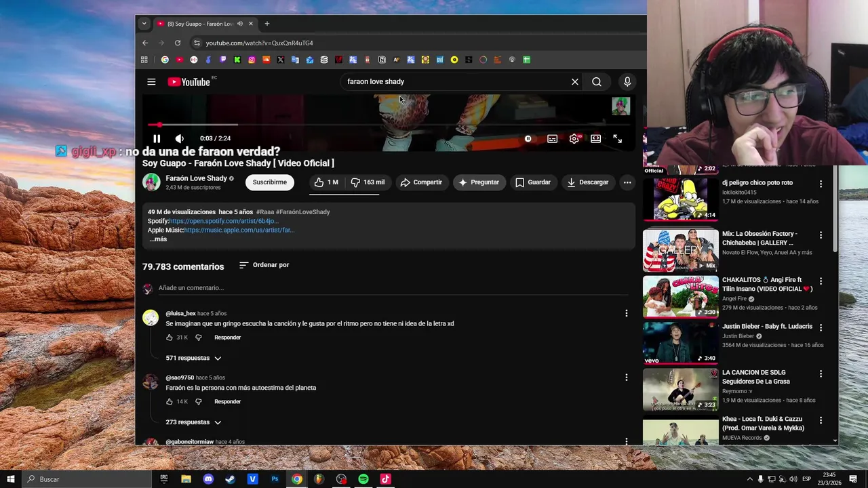Share the video via Compartir
Image resolution: width=868 pixels, height=488 pixels.
[x=421, y=182]
